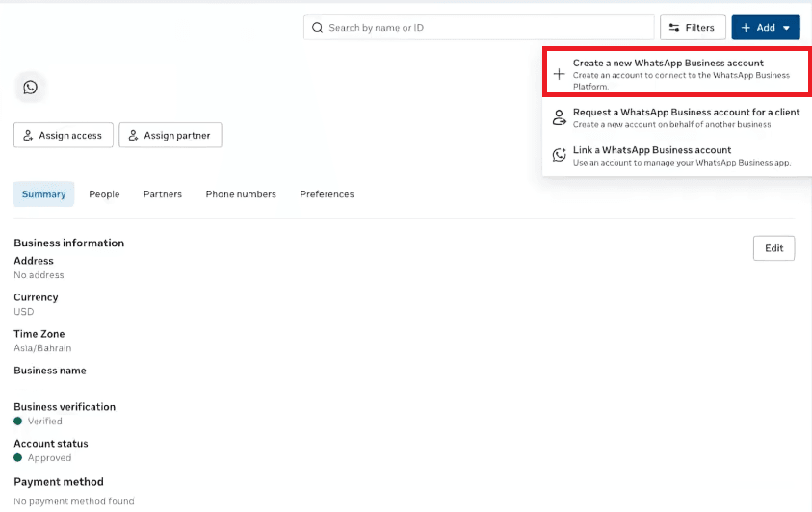Open the Add dropdown button
Screen dimensions: 812x512
tap(766, 27)
